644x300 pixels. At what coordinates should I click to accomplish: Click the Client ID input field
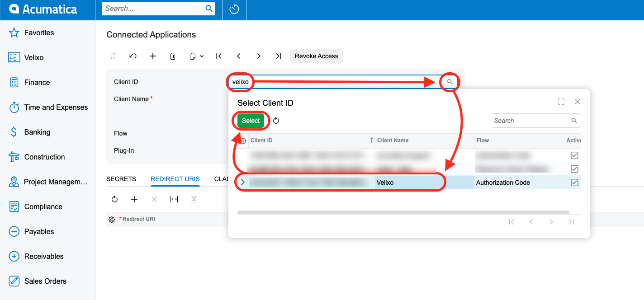(x=344, y=82)
